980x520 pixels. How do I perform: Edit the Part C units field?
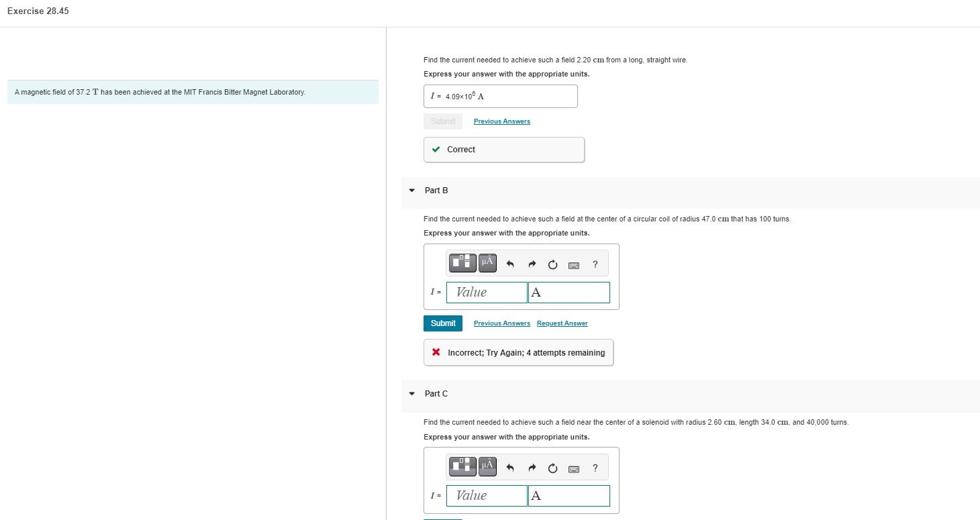(569, 496)
